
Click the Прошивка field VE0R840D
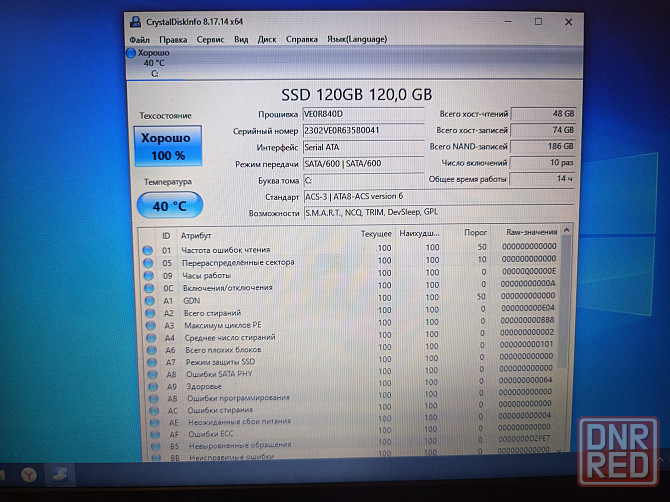[364, 114]
